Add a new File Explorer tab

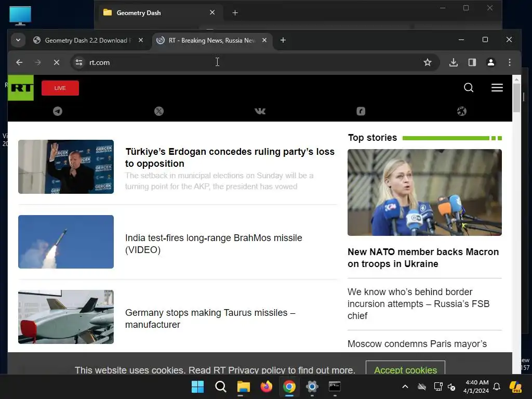tap(235, 13)
